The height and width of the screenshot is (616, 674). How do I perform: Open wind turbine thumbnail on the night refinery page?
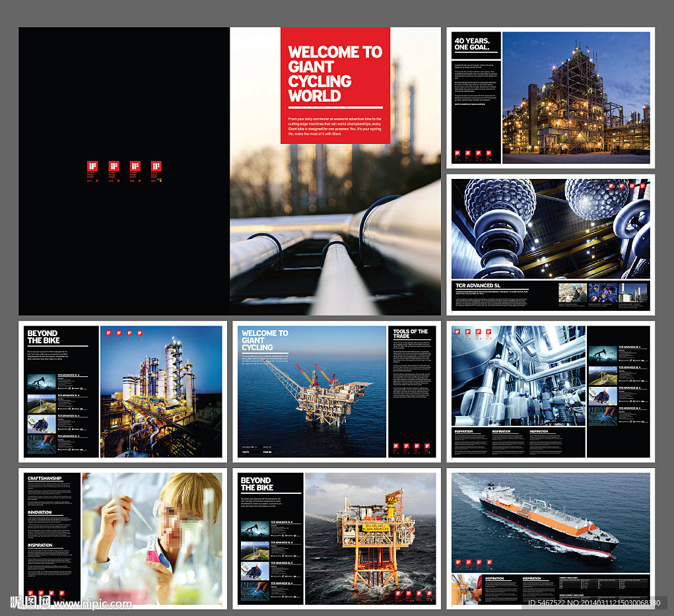click(x=42, y=403)
